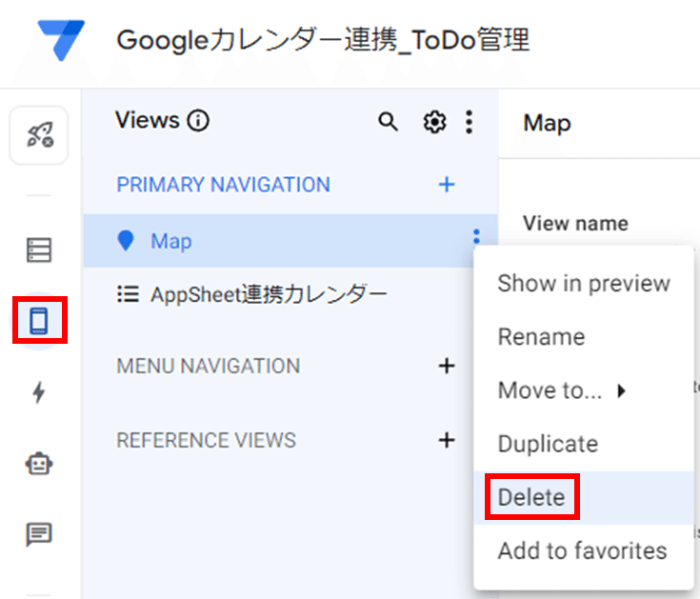The height and width of the screenshot is (599, 700).
Task: Click PRIMARY NAVIGATION heading
Action: [x=223, y=185]
